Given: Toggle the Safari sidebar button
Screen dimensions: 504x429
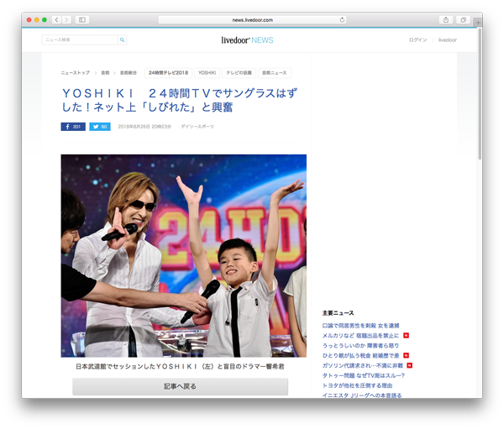Looking at the screenshot, I should (x=82, y=20).
